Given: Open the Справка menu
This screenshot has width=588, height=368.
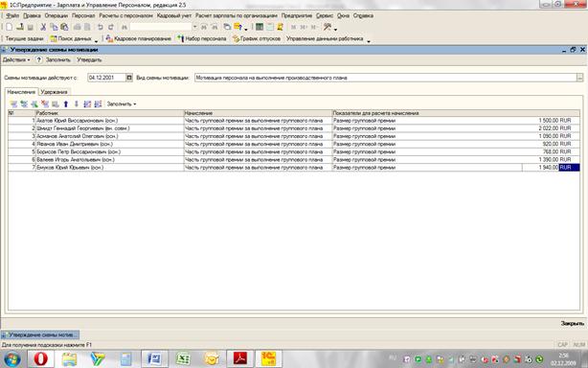Looking at the screenshot, I should tap(363, 15).
